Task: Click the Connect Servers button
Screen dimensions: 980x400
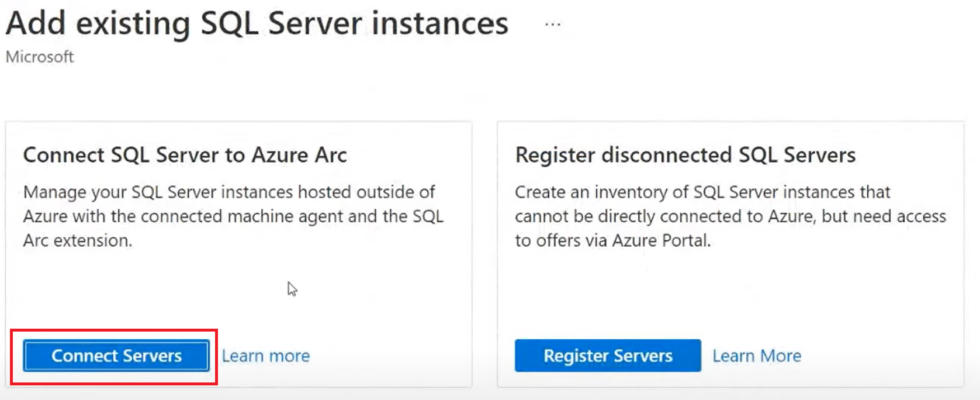Action: tap(116, 356)
